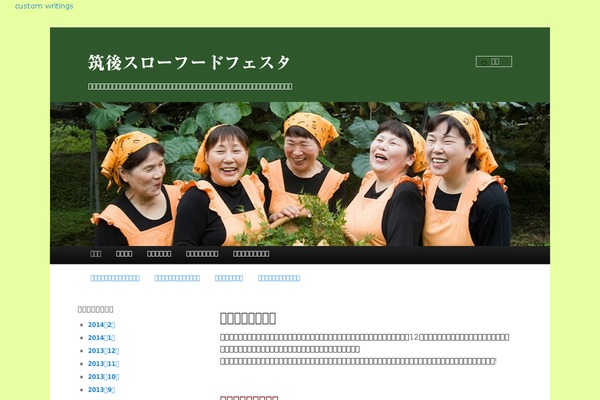Screen dimensions: 600x400
Task: Open the fourth item in the black navigation bar
Action: point(202,254)
